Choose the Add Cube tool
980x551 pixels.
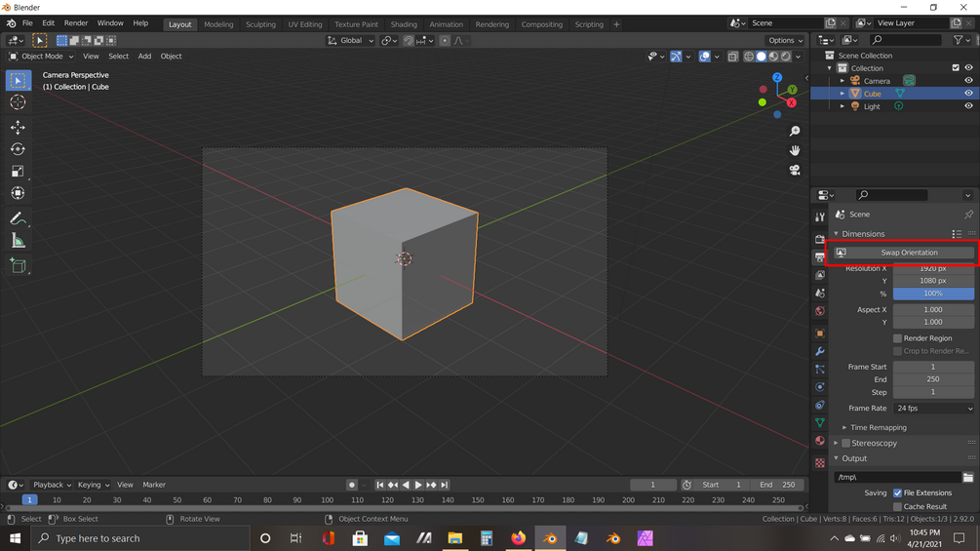[x=18, y=266]
